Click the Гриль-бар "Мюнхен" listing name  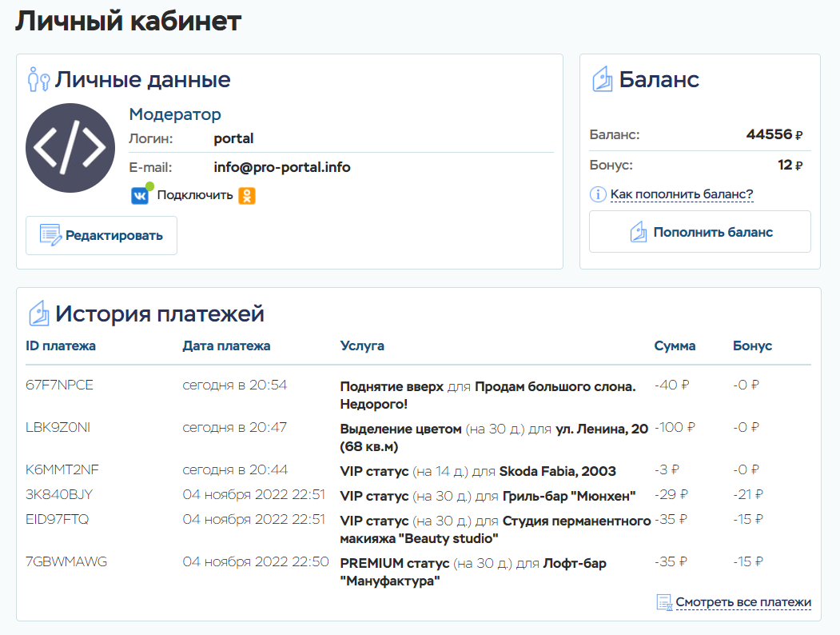[569, 497]
